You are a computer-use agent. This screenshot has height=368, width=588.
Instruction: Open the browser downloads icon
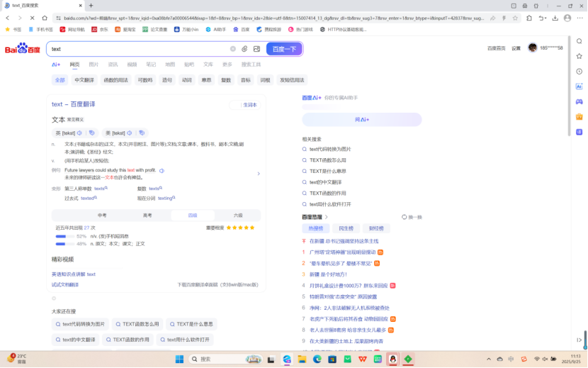point(555,18)
